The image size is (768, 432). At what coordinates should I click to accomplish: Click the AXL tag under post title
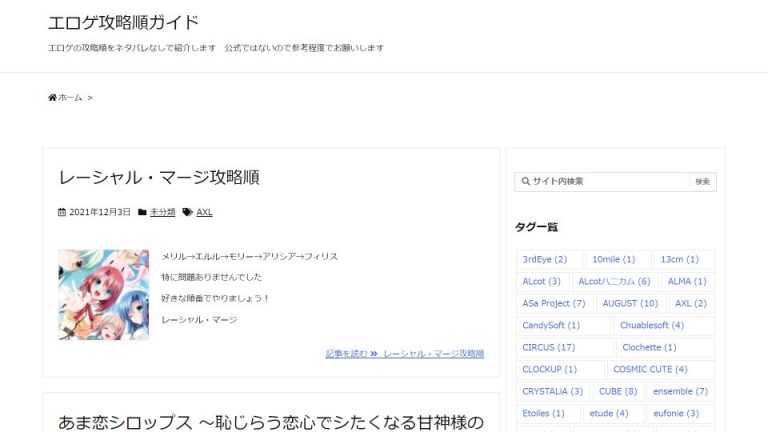click(x=204, y=212)
